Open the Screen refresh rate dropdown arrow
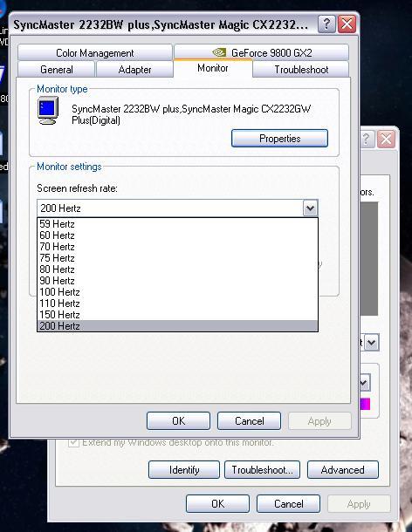This screenshot has width=412, height=532. (x=310, y=208)
